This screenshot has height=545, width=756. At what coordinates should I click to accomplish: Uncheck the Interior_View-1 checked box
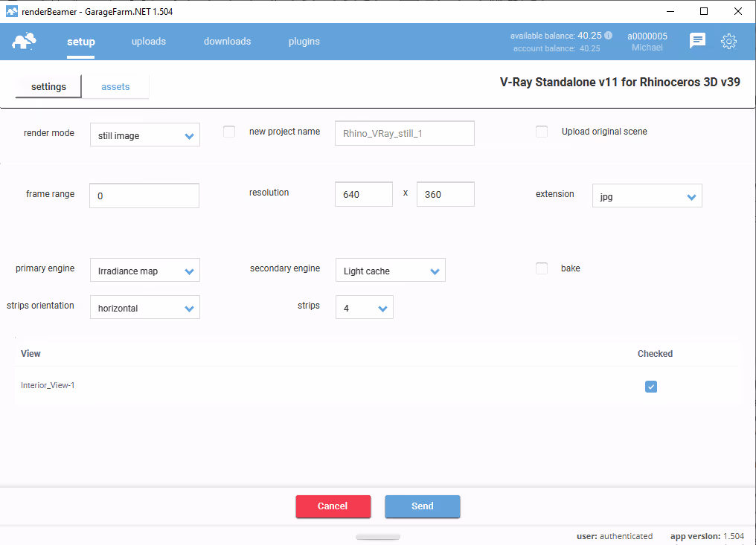pyautogui.click(x=651, y=387)
